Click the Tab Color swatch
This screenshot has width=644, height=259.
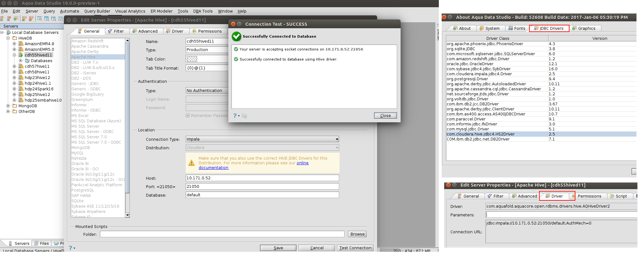(x=192, y=59)
